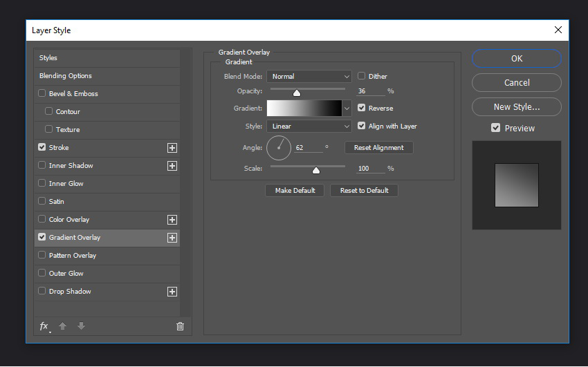Select Pattern Overlay effect label
Image resolution: width=588 pixels, height=367 pixels.
[73, 256]
